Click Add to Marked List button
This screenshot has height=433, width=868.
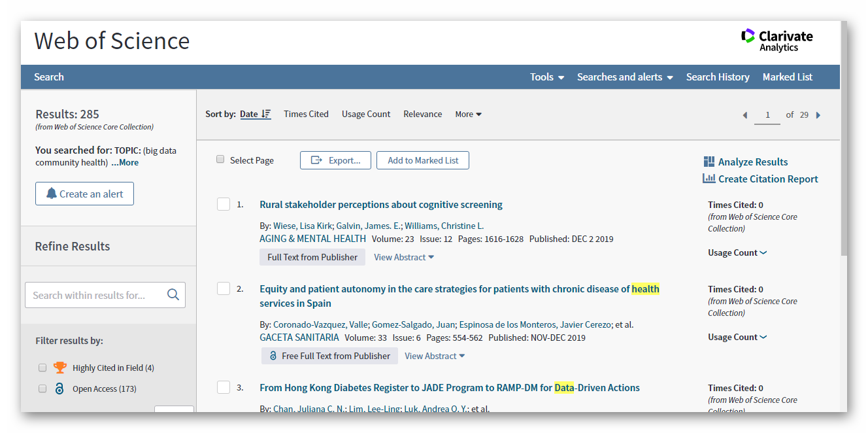(423, 160)
